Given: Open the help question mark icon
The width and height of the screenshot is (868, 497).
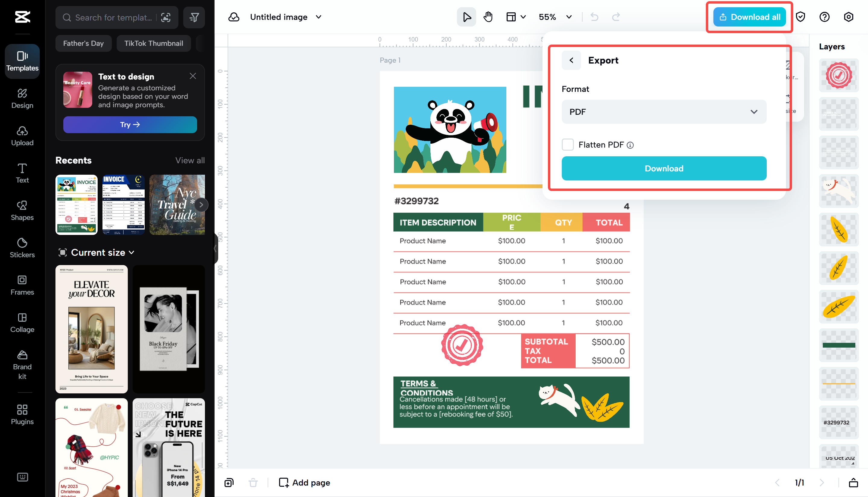Looking at the screenshot, I should click(x=824, y=17).
